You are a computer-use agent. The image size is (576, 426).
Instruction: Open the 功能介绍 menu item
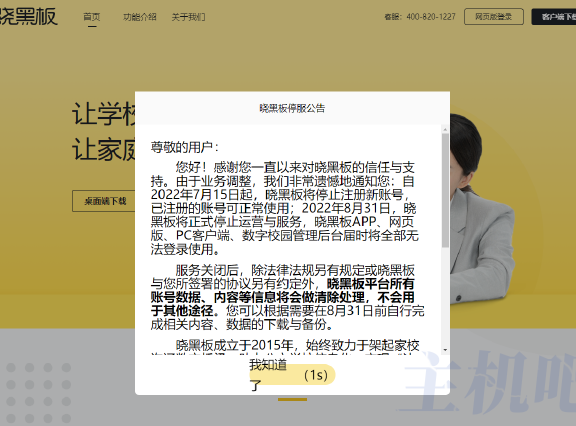(140, 17)
